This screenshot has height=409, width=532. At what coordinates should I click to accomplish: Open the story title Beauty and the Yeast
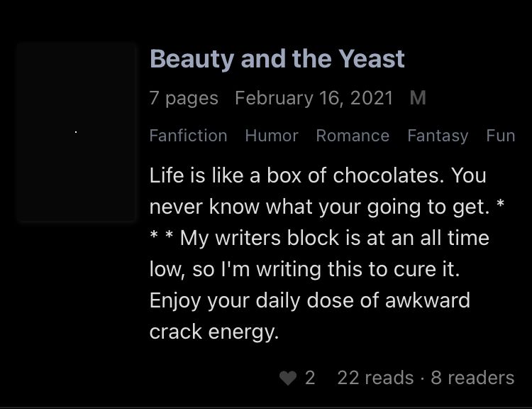tap(277, 59)
